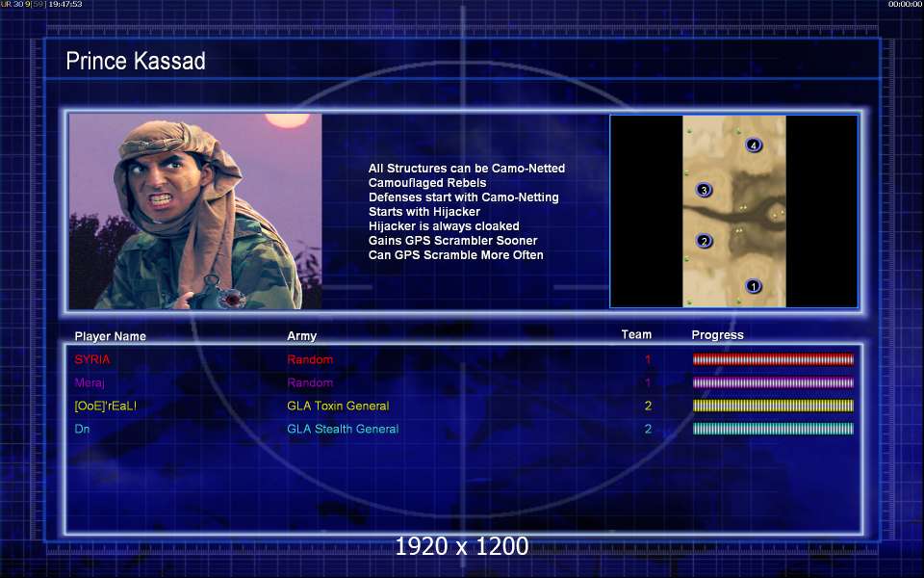Click SYRIA's red loading progress bar
The height and width of the screenshot is (578, 924).
click(773, 359)
